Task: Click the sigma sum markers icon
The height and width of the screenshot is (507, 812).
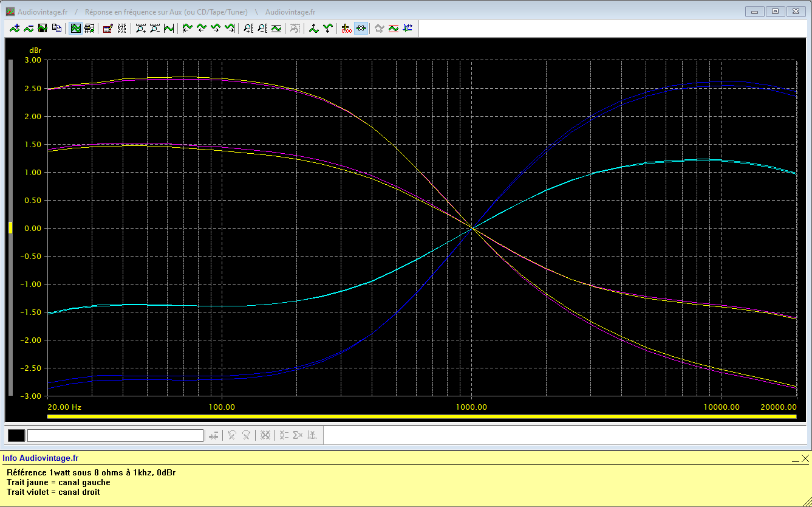Action: [298, 435]
